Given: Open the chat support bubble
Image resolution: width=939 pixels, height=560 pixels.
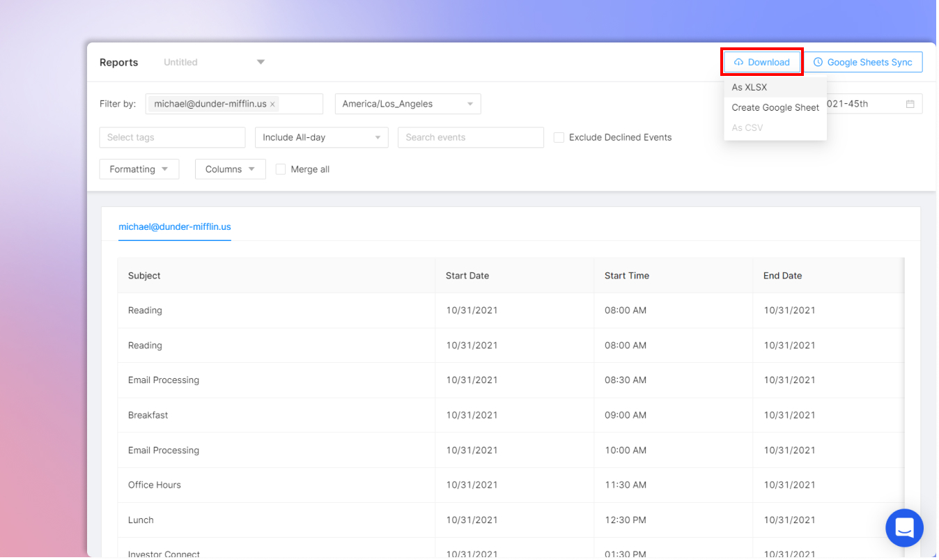Looking at the screenshot, I should click(x=904, y=528).
